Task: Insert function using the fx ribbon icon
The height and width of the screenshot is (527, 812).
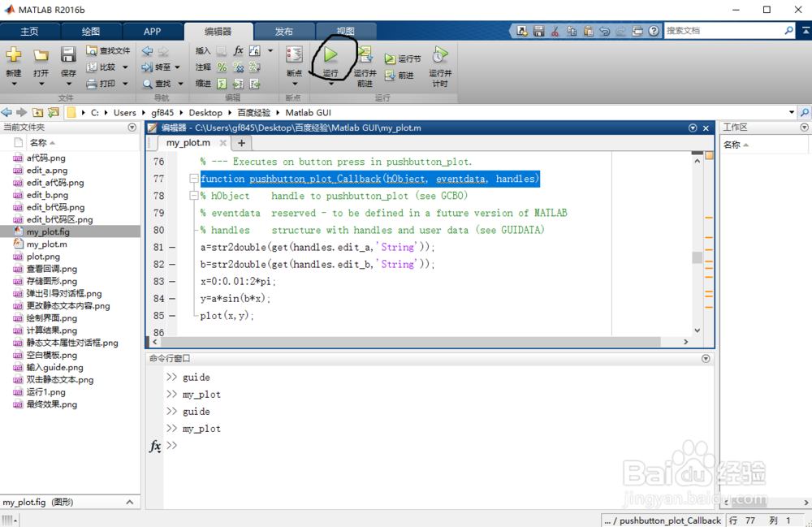Action: point(238,50)
